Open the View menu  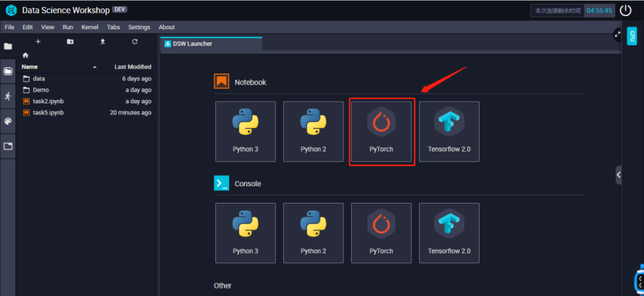[48, 27]
